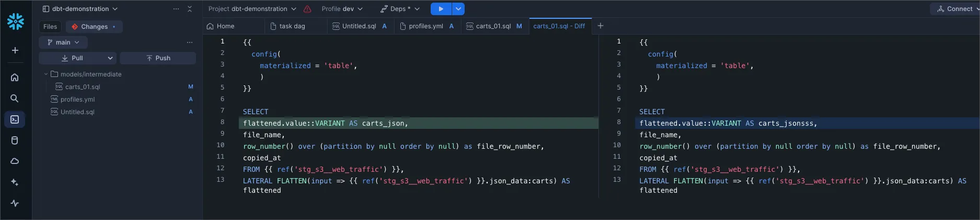Open the dbt-demonstration workspace dropdown
The image size is (980, 220).
point(80,9)
